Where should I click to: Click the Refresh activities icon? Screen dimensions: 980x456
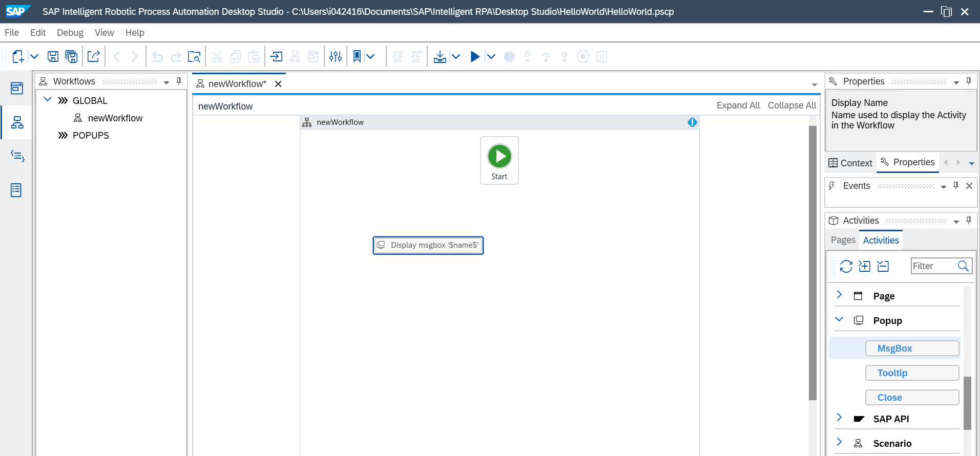point(846,266)
